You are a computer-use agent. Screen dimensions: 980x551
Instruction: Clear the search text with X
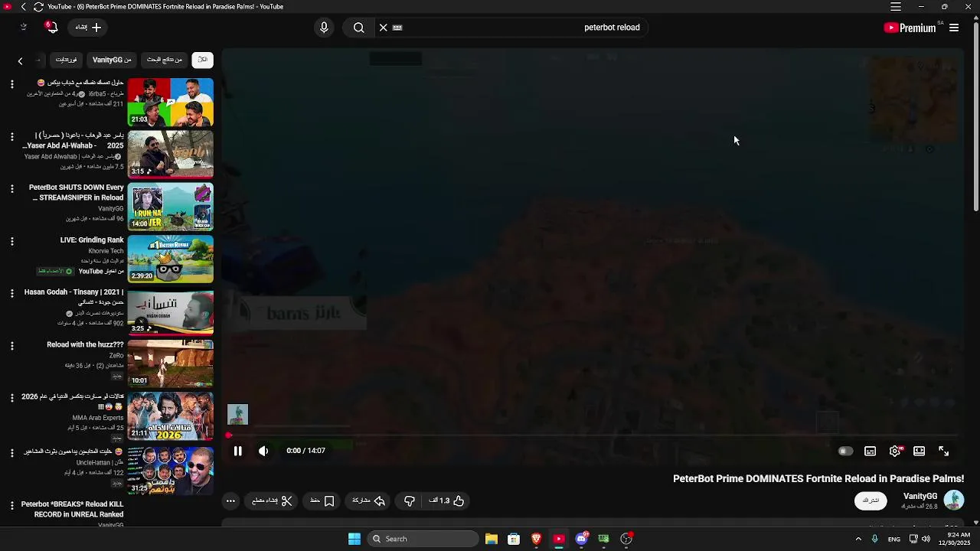click(384, 28)
